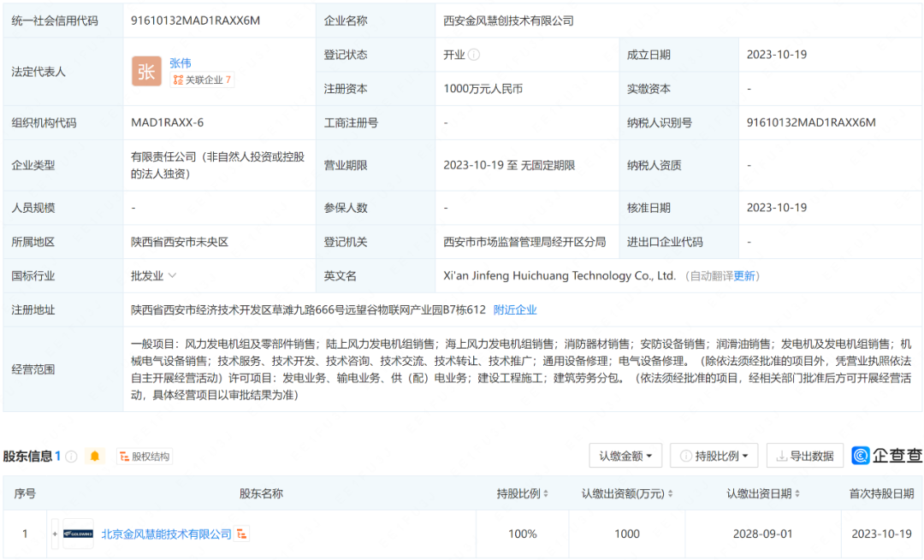Click 导出数据 export data button
Image resolution: width=924 pixels, height=560 pixels.
coord(804,456)
